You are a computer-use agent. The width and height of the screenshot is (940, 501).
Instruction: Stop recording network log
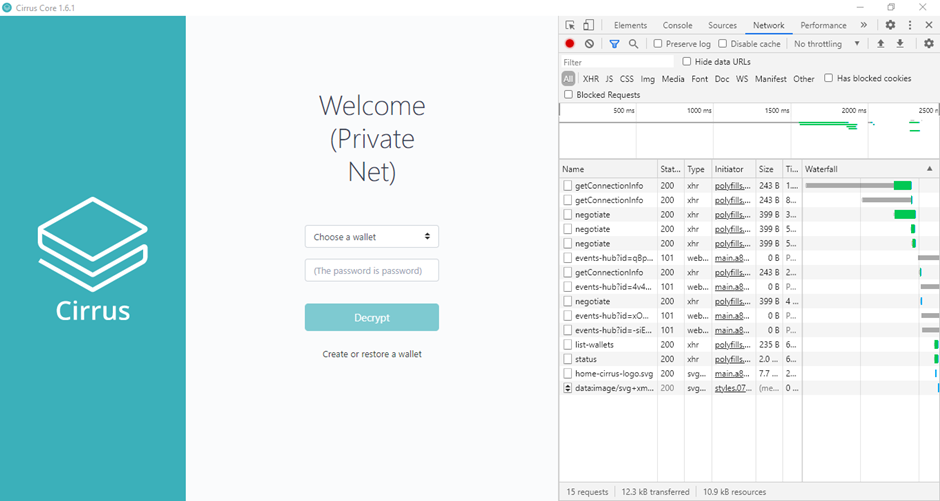570,44
